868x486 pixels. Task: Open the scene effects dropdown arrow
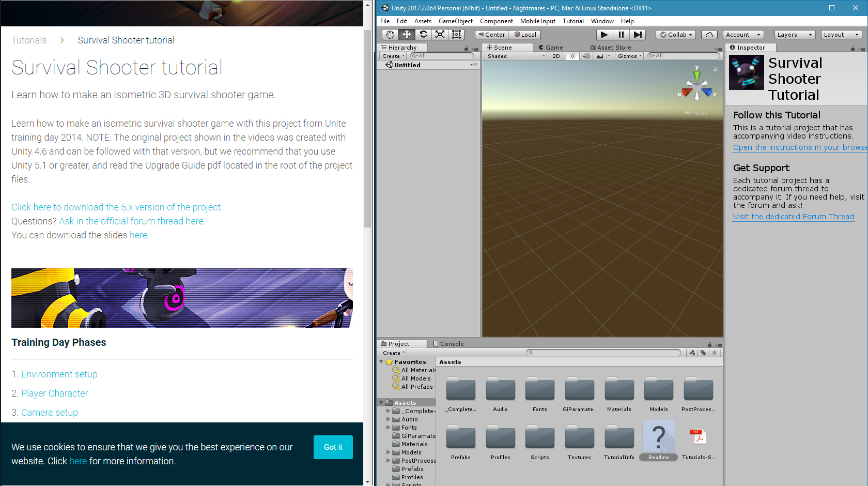tap(609, 56)
